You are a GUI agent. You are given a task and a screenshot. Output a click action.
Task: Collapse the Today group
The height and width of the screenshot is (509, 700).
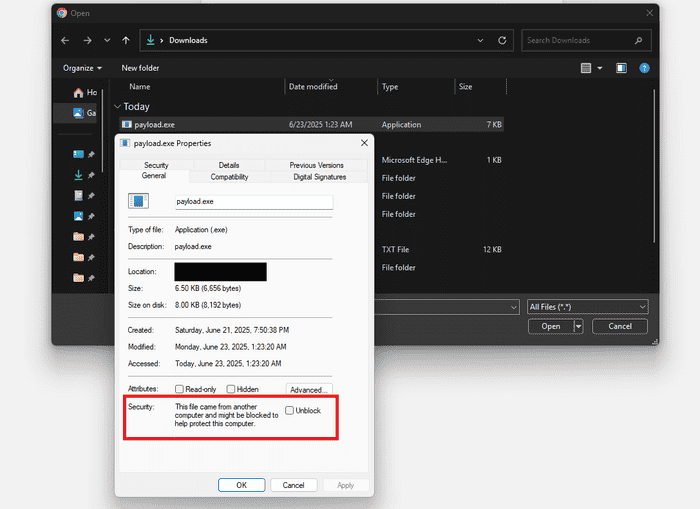117,106
